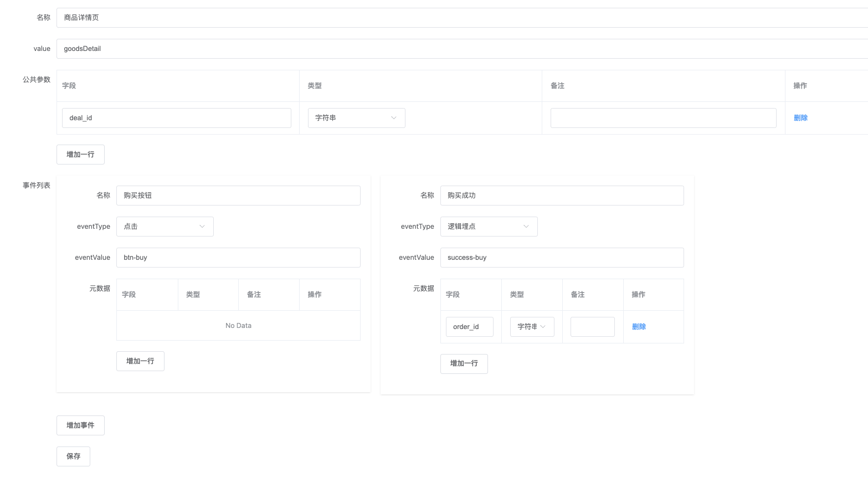
Task: Open the 字符串 type dropdown for deal_id
Action: (x=356, y=117)
